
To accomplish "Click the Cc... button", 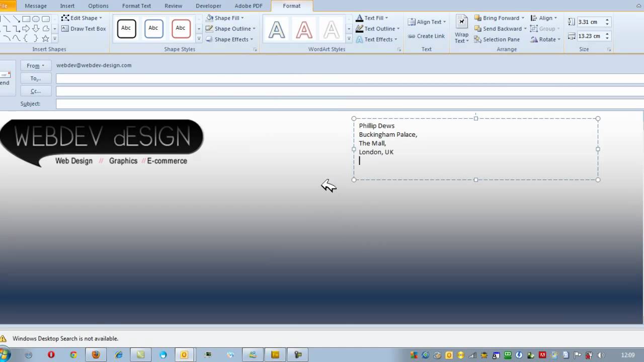I will coord(36,91).
